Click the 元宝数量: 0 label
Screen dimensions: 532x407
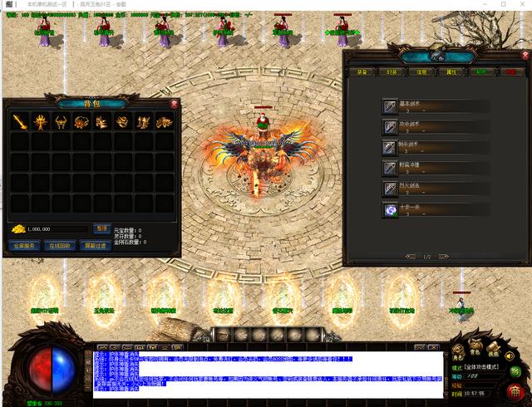click(x=128, y=230)
